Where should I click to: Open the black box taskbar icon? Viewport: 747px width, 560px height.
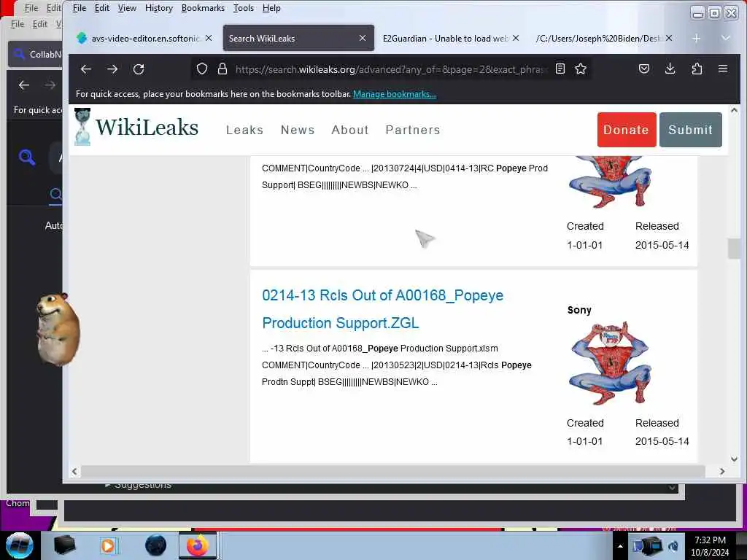(65, 545)
